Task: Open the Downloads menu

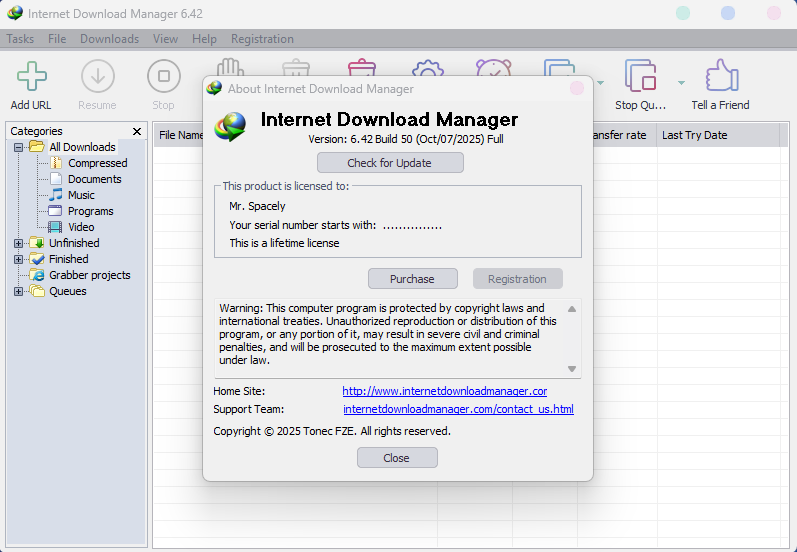Action: [x=109, y=39]
